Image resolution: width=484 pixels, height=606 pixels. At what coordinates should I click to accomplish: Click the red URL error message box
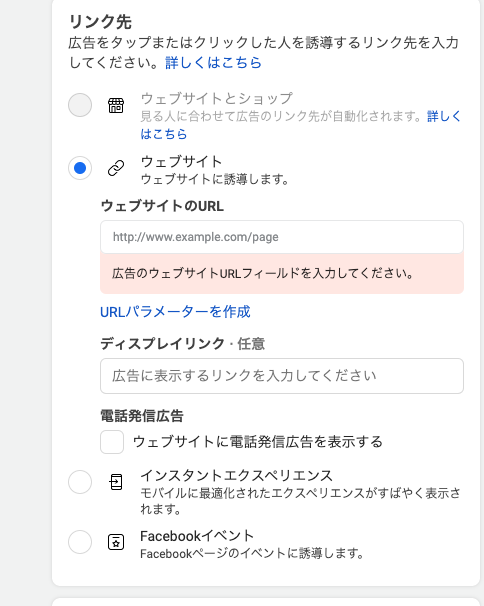tap(282, 274)
